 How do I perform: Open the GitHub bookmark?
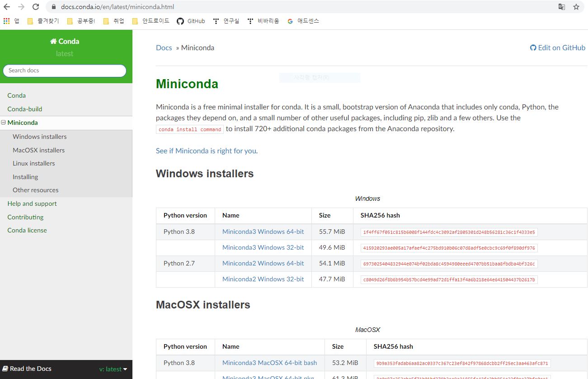(x=191, y=21)
